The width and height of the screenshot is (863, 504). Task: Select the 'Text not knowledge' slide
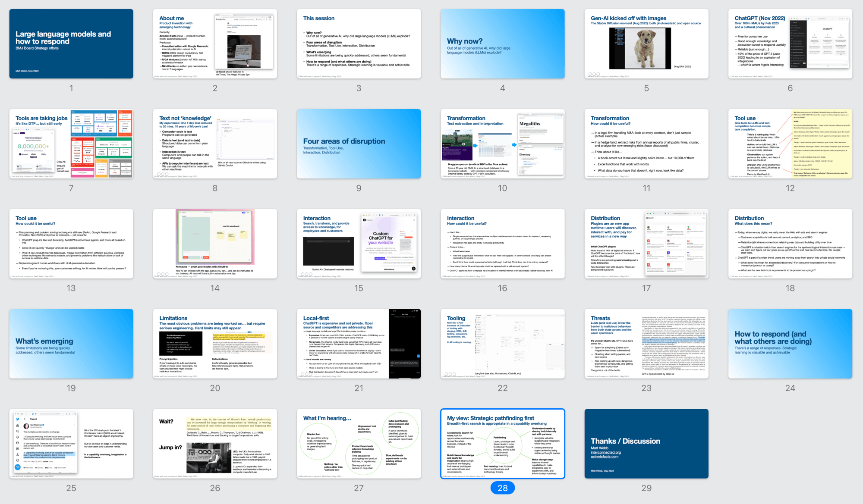pyautogui.click(x=215, y=144)
